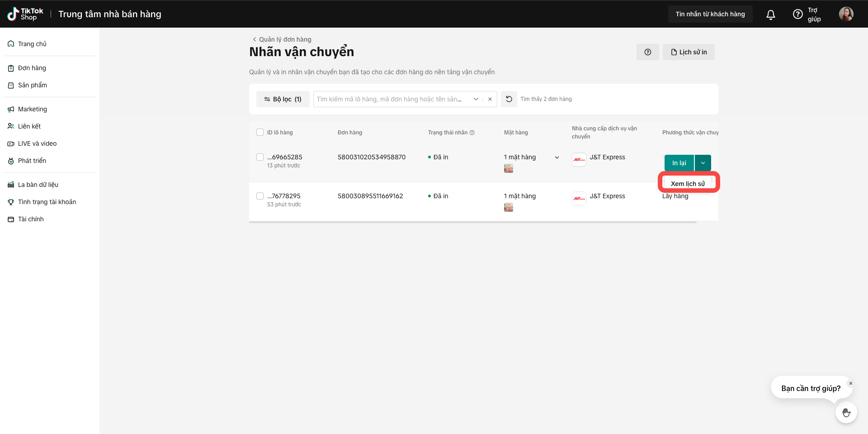Click the notification bell icon
868x434 pixels.
(771, 14)
